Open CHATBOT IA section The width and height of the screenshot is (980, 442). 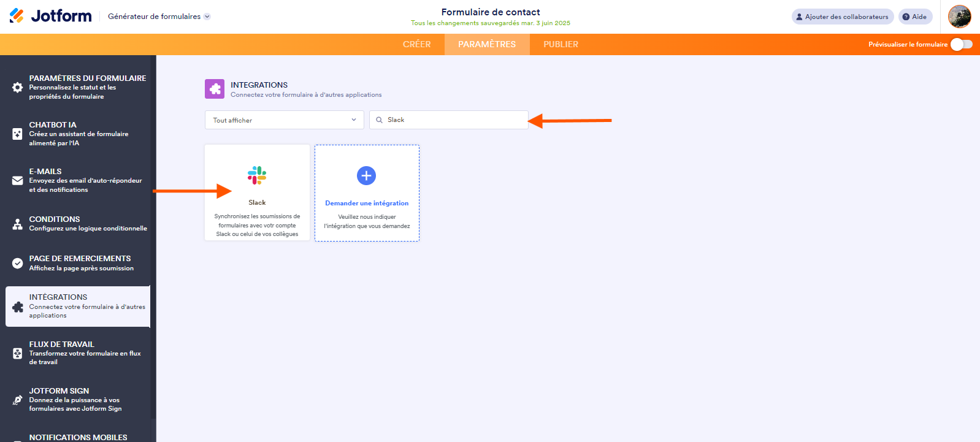click(78, 134)
